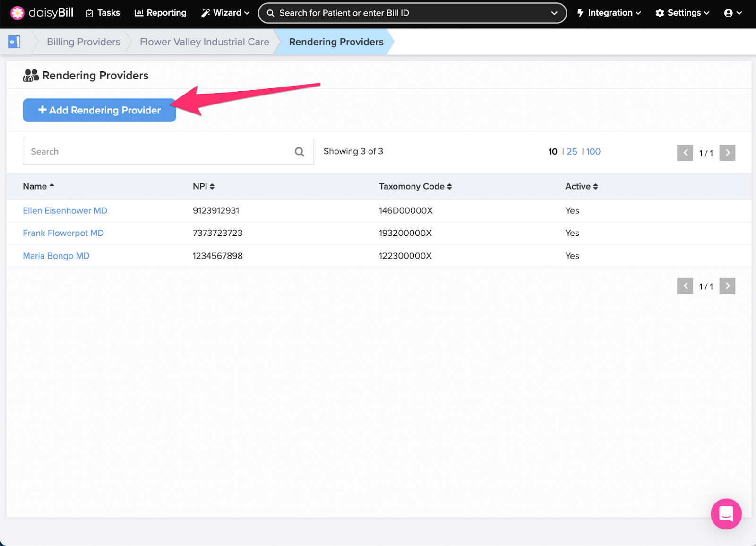
Task: Sort table by Taxonomy Code
Action: coord(415,187)
